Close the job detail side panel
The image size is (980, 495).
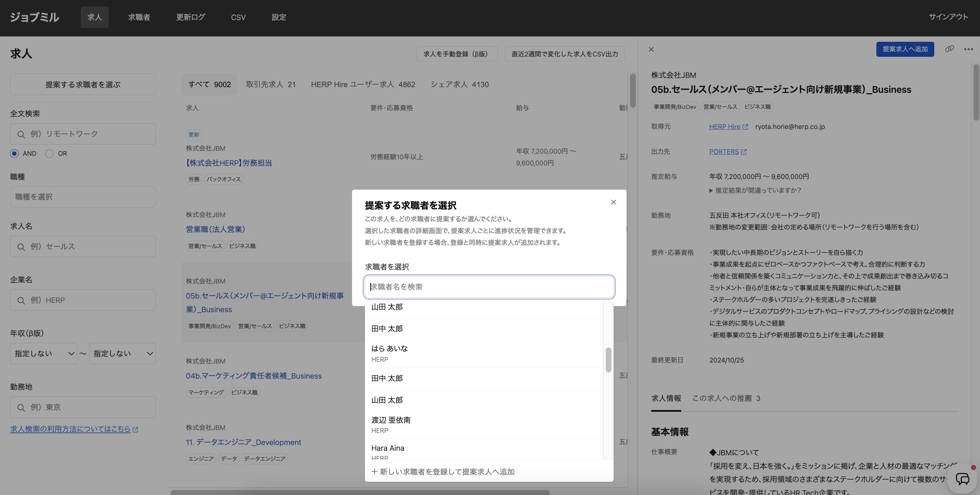coord(651,49)
